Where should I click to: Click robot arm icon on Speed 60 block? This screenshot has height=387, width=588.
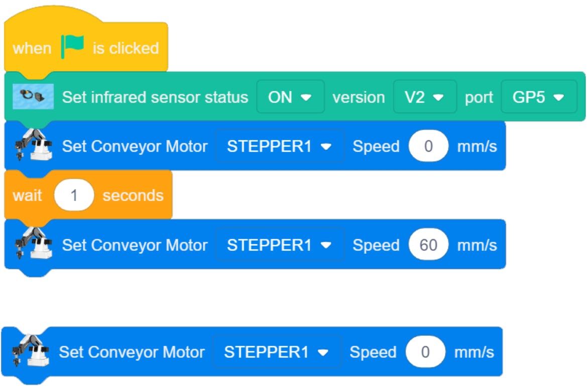pyautogui.click(x=33, y=244)
